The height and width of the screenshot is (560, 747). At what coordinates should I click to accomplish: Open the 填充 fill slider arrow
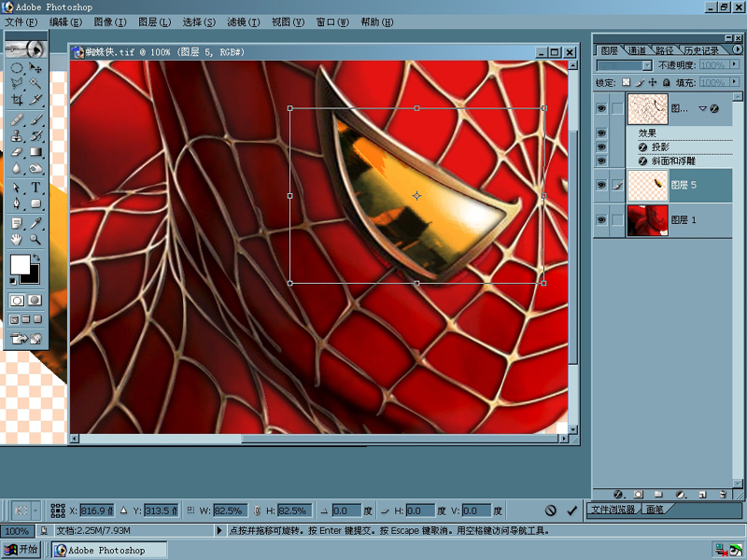[x=735, y=82]
